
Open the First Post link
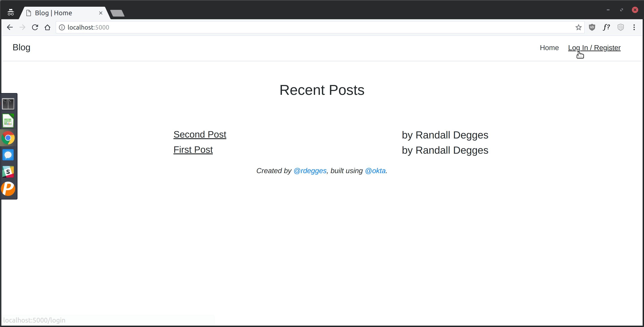point(193,150)
